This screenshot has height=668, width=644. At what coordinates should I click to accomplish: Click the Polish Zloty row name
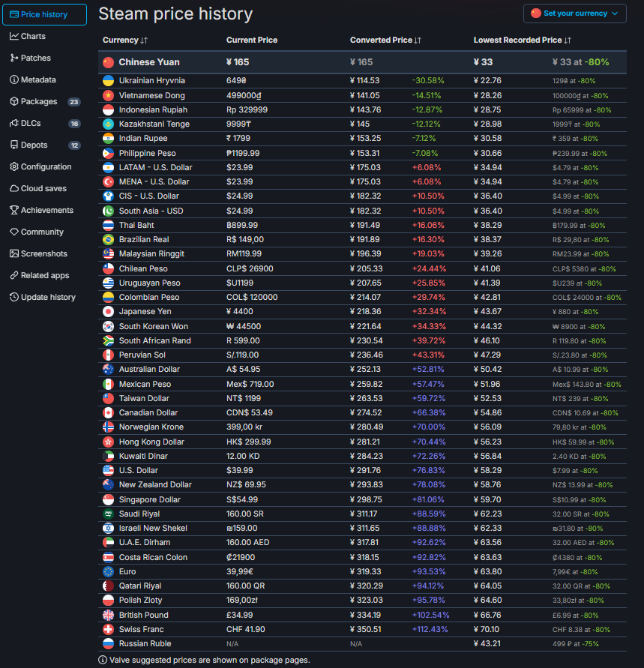point(140,601)
